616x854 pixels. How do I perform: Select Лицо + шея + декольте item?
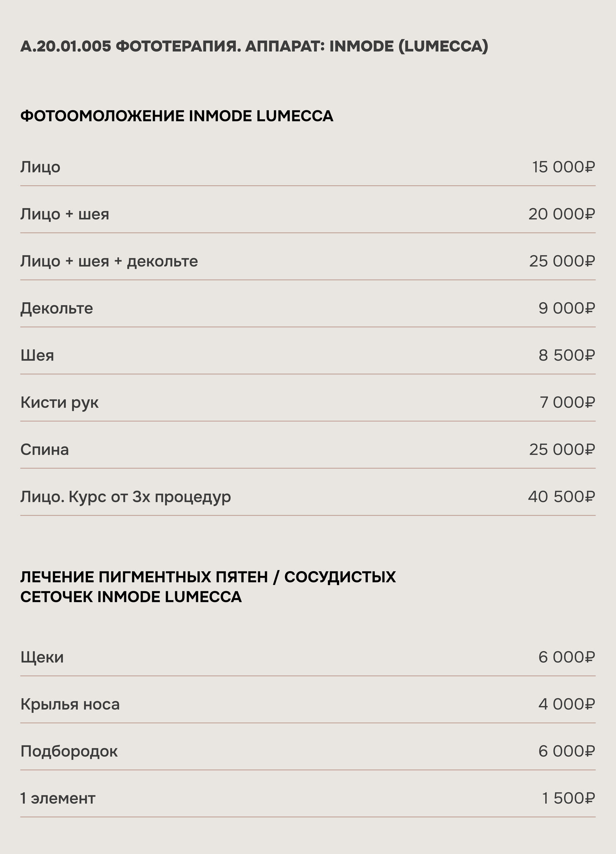click(x=308, y=261)
